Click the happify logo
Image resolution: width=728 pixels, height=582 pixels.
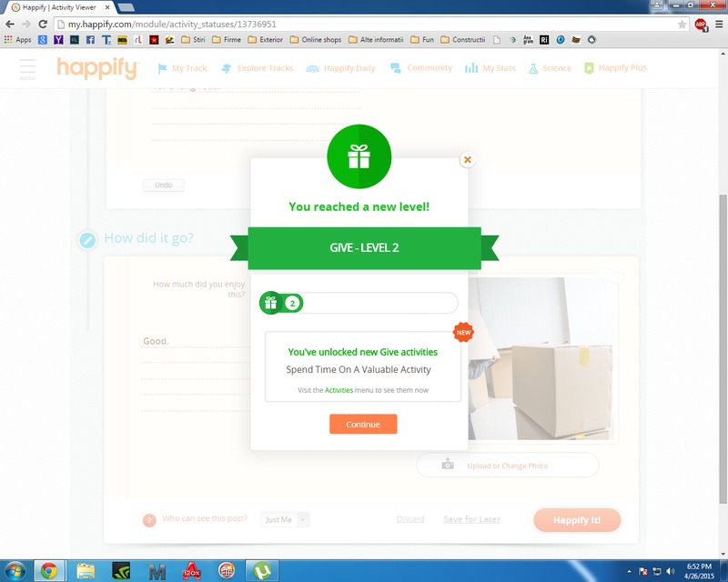tap(97, 68)
